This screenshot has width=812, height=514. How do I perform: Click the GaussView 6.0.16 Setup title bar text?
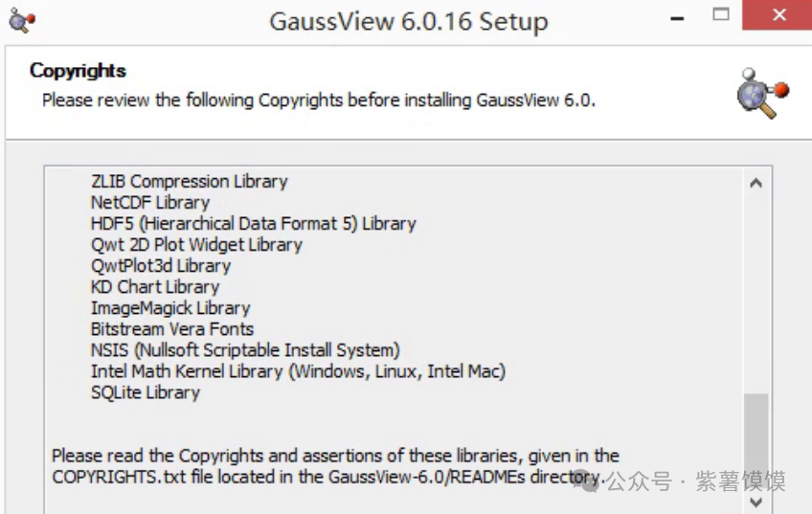tap(408, 21)
